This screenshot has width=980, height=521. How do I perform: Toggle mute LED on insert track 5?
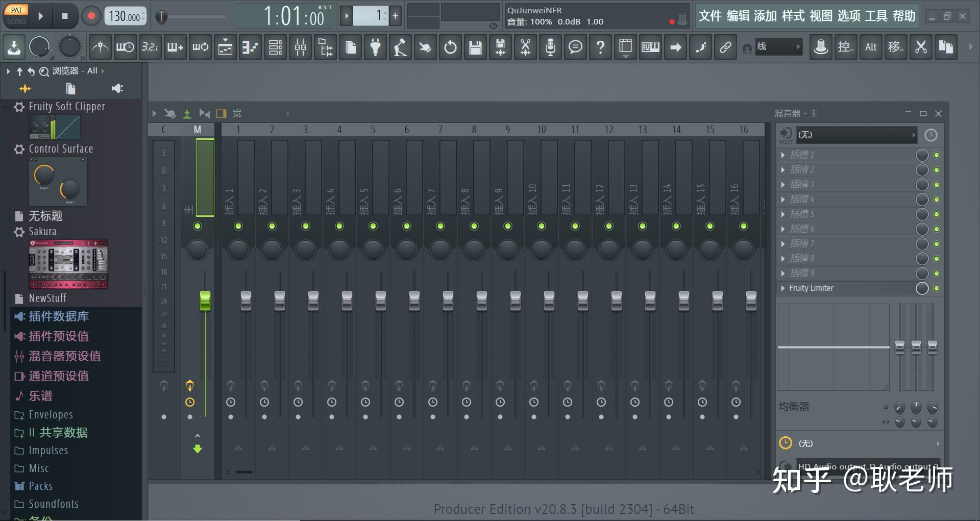point(373,226)
